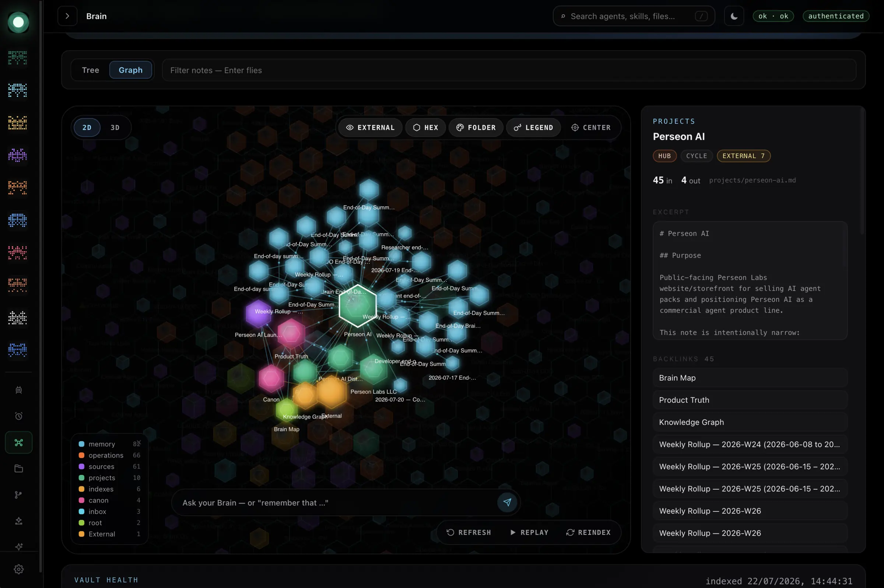
Task: Click the memory legend color swatch
Action: point(81,444)
